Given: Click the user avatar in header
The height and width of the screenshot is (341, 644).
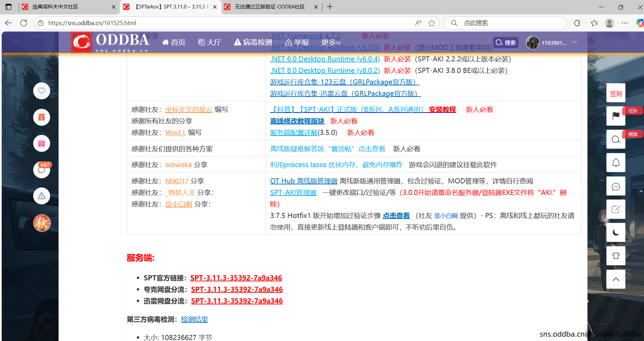Looking at the screenshot, I should point(533,42).
